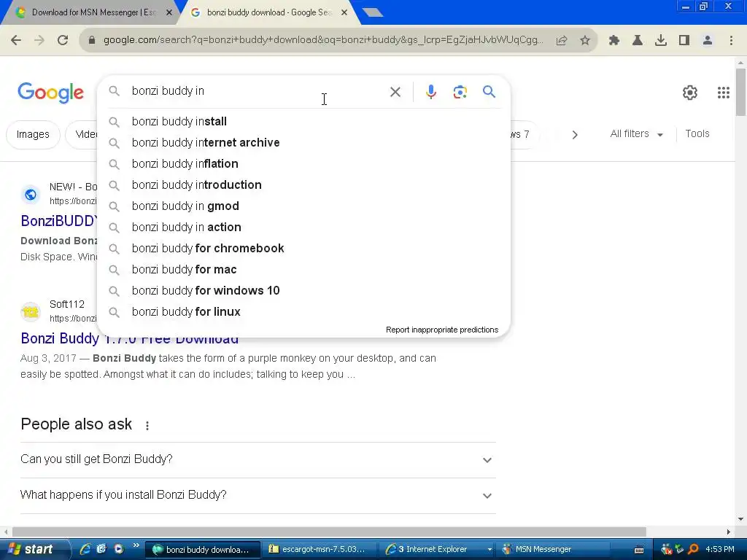
Task: Click the browser address bar URL
Action: 323,40
